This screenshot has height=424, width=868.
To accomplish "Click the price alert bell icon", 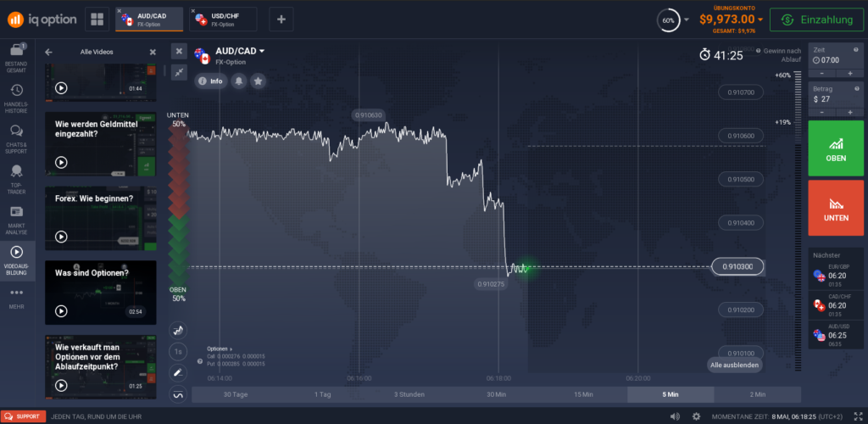I will (x=238, y=81).
